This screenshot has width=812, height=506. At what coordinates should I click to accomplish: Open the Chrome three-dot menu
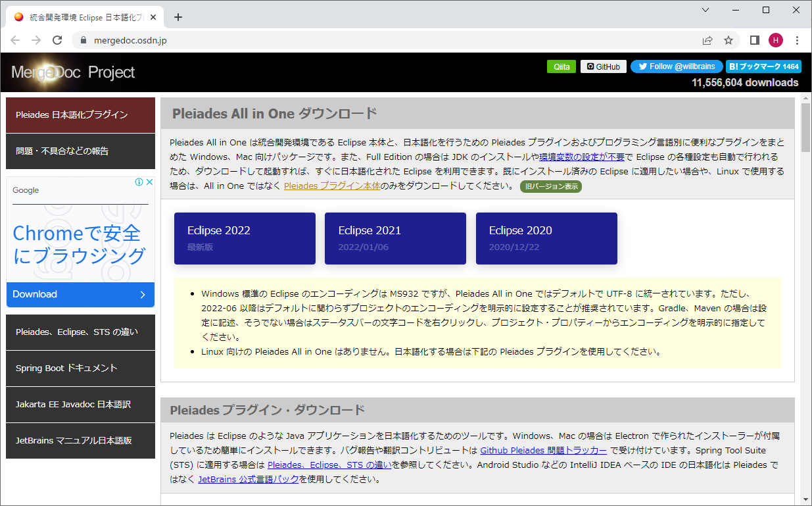coord(797,40)
